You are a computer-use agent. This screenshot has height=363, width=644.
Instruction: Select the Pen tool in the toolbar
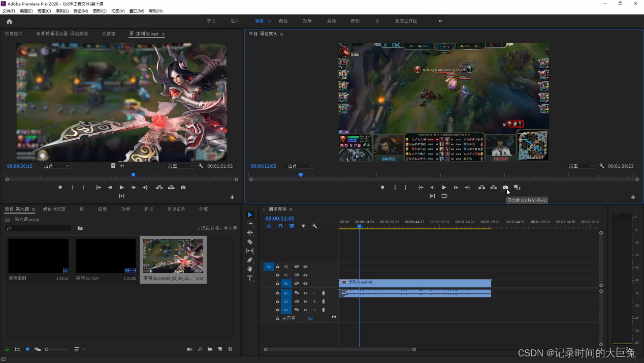pyautogui.click(x=250, y=260)
